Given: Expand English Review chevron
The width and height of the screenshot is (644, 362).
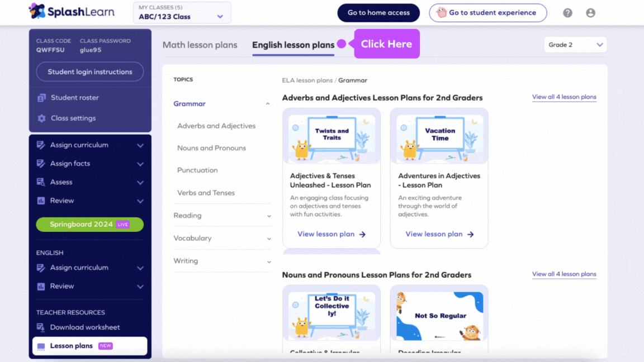Looking at the screenshot, I should 140,287.
